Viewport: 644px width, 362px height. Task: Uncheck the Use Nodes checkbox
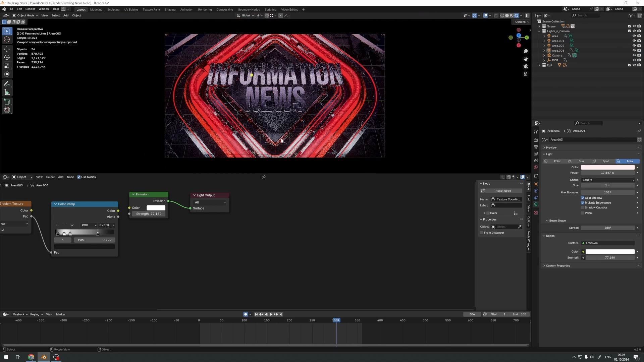coord(79,177)
